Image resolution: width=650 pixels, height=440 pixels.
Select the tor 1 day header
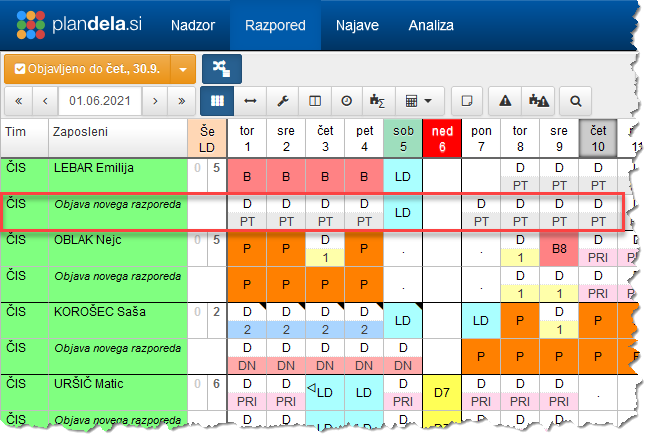point(247,139)
